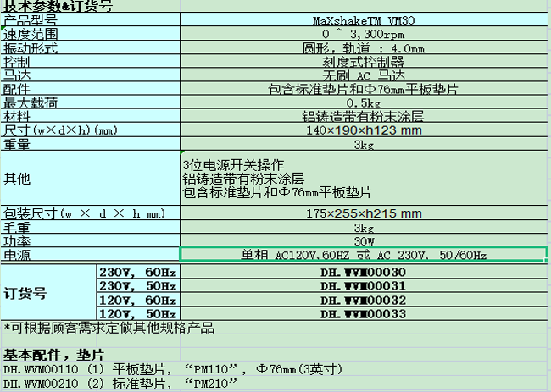
Task: Click order number DH.WVM00031
Action: [364, 285]
